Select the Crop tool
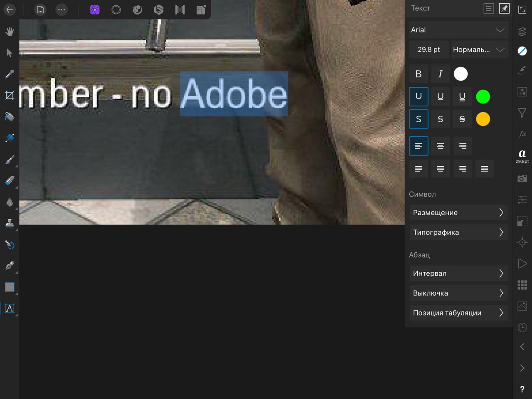 [x=10, y=96]
